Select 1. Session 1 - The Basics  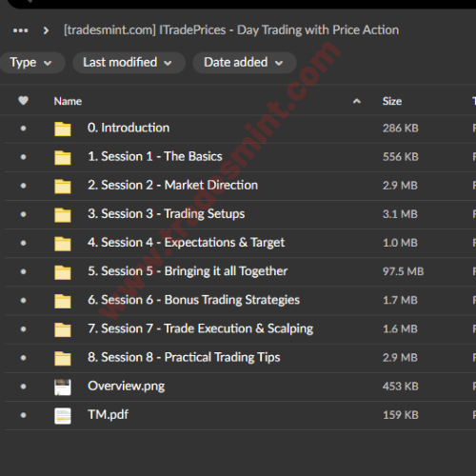(x=155, y=156)
